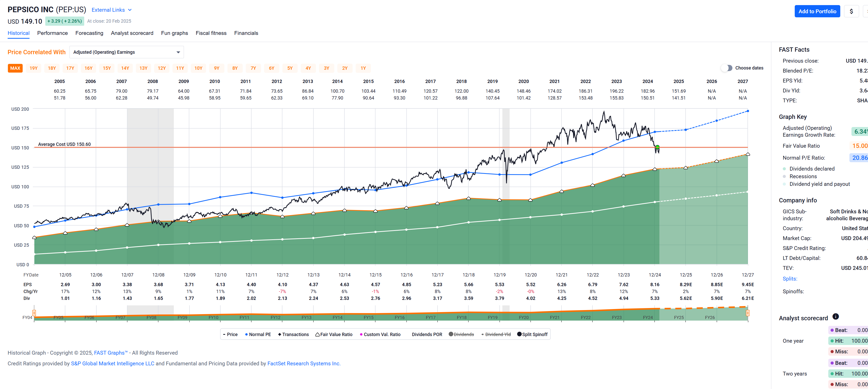Click the -7% change value for 12/12
This screenshot has width=868, height=389.
click(282, 291)
